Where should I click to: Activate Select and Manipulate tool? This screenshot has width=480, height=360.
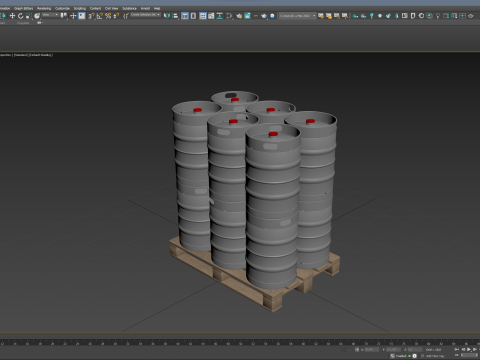[73, 16]
